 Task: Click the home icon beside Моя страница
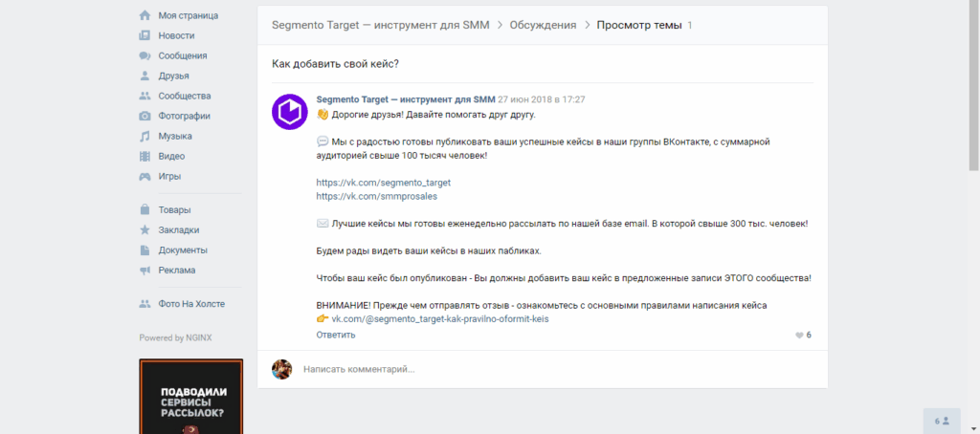pyautogui.click(x=145, y=15)
